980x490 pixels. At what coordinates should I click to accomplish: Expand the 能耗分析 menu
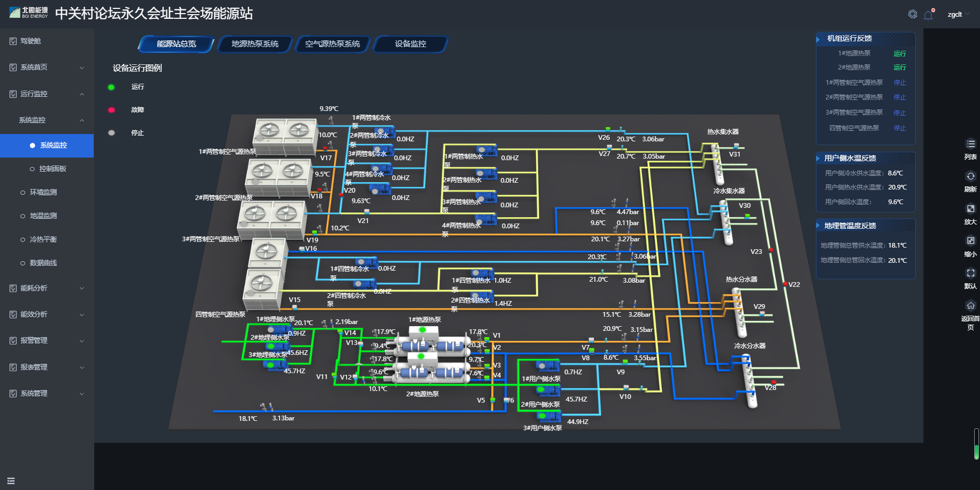coord(47,288)
